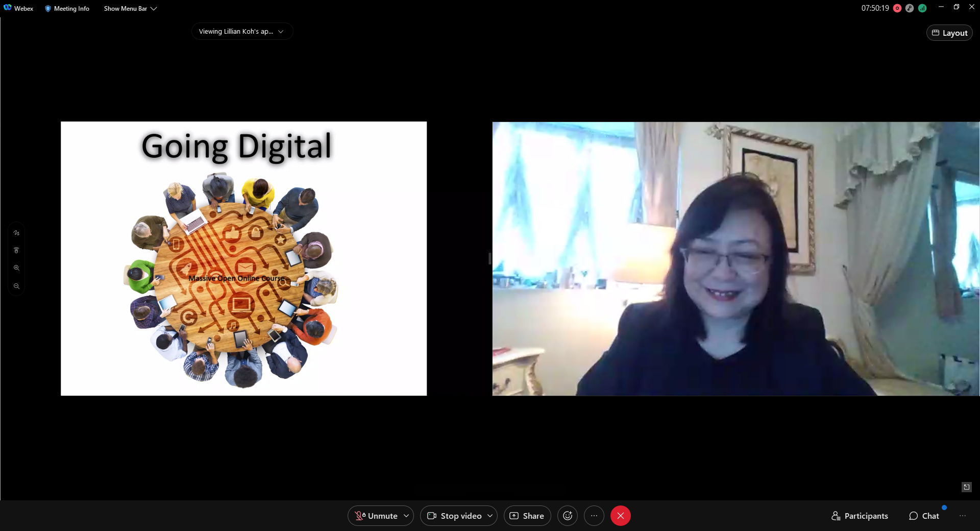
Task: Click the divider handle between slide and video
Action: (x=490, y=258)
